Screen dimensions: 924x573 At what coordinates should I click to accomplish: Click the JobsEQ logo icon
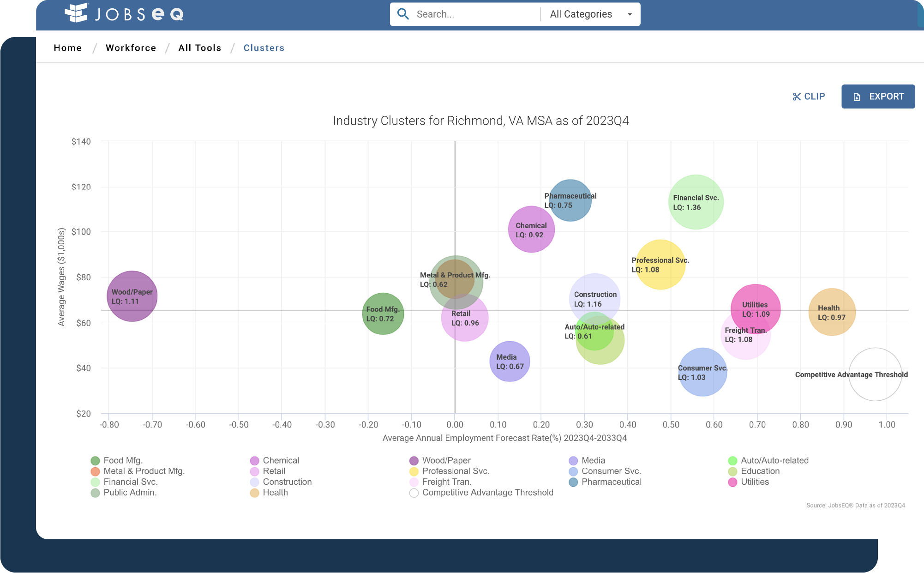click(x=76, y=13)
